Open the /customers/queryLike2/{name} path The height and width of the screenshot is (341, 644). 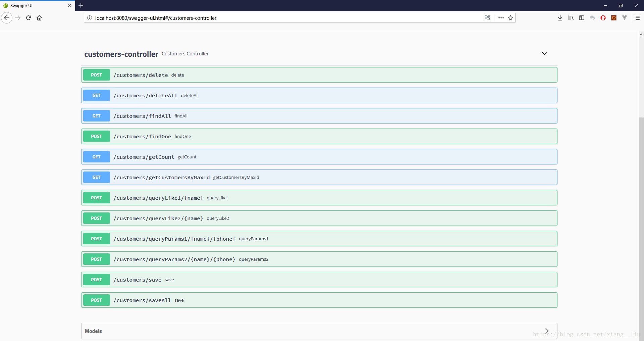click(x=158, y=218)
